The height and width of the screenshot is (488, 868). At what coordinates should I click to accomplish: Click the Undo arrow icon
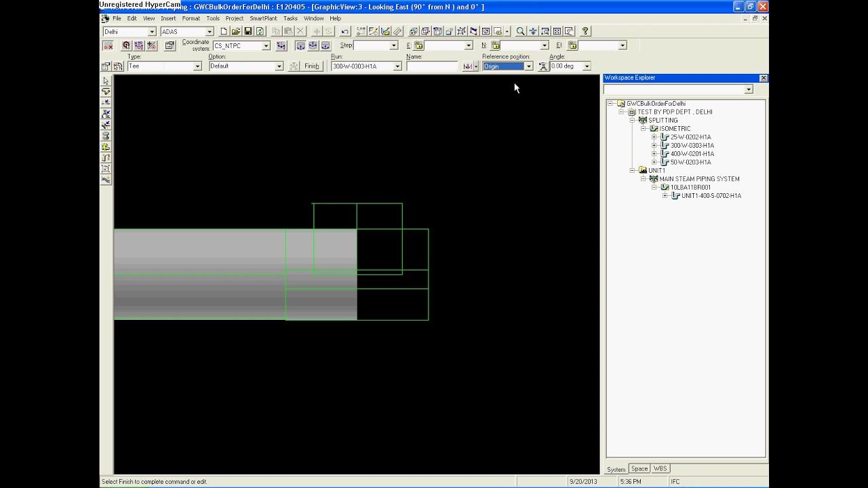(344, 31)
